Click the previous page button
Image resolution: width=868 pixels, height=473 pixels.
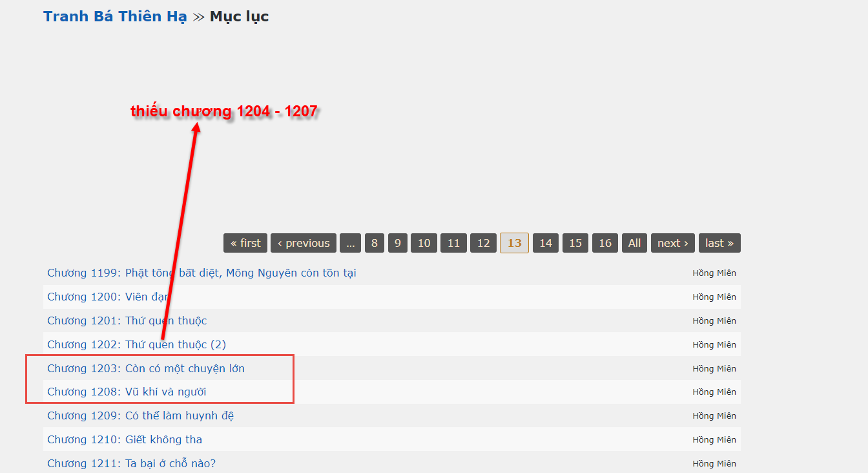click(304, 243)
